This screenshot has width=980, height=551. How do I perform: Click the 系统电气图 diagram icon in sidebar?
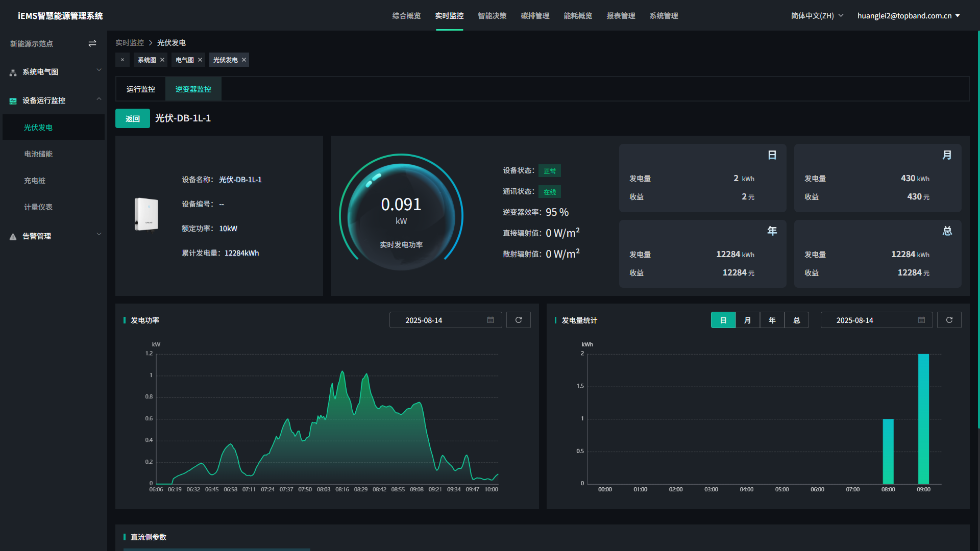pos(13,72)
